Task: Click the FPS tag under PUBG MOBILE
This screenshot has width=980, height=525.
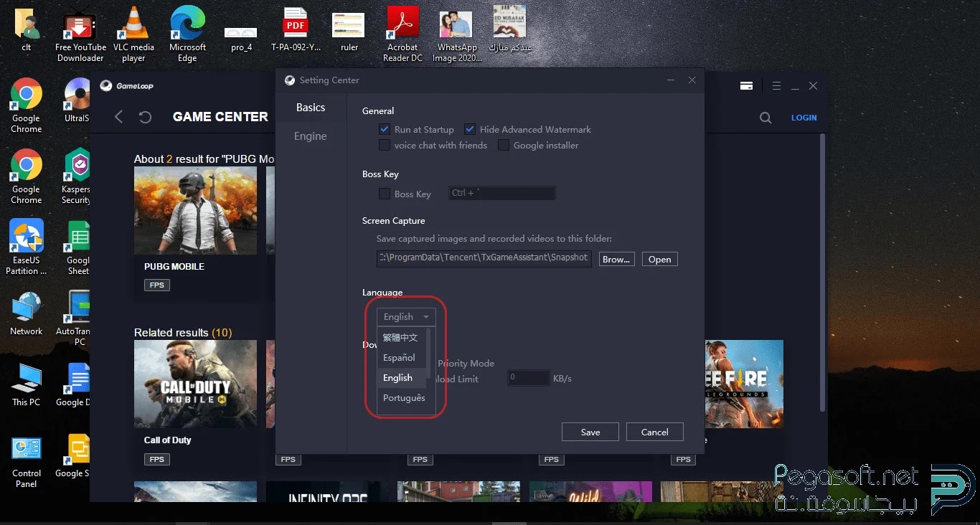Action: click(x=157, y=285)
